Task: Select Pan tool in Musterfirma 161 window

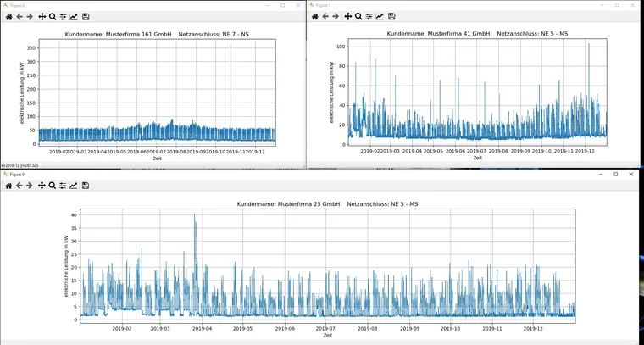Action: [42, 16]
